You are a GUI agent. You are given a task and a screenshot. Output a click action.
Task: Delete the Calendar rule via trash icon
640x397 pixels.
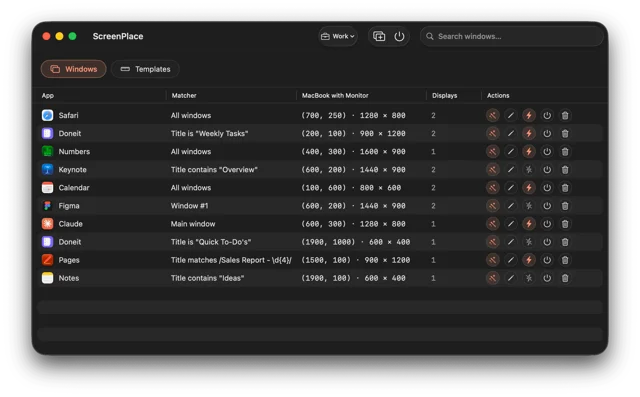565,188
